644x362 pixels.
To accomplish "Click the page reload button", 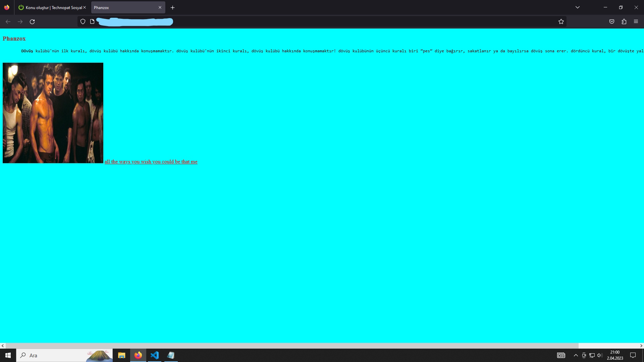I will click(32, 22).
